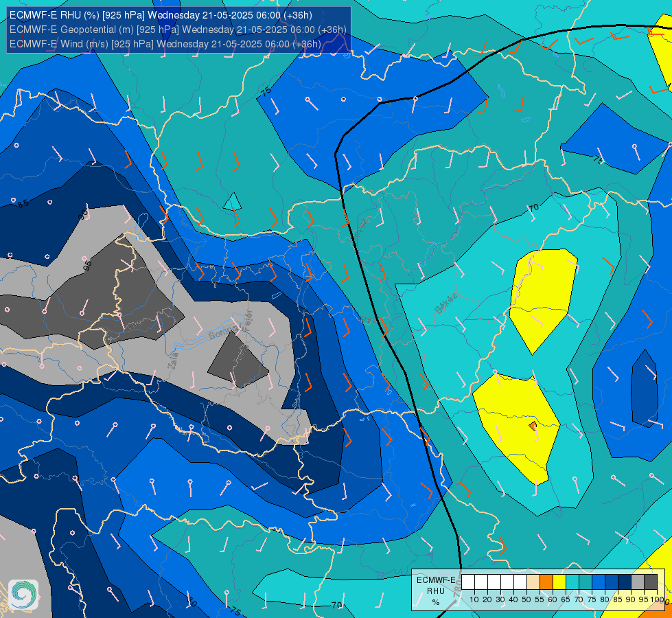Click the '85' contour label
The width and height of the screenshot is (672, 618).
[23, 203]
